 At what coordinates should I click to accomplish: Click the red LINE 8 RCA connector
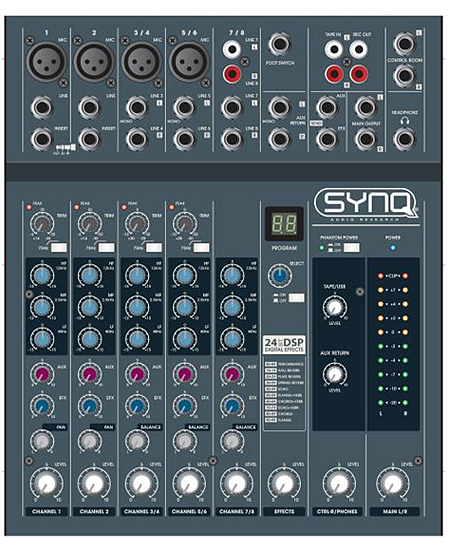[232, 74]
